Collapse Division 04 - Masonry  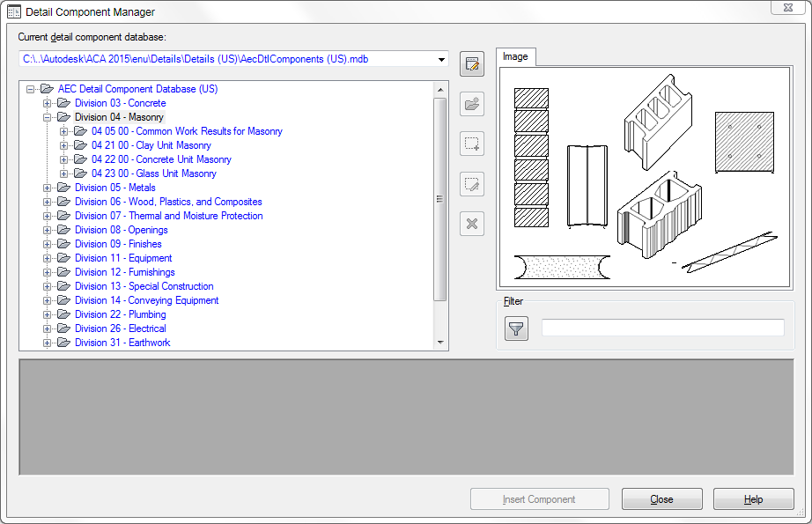coord(47,116)
